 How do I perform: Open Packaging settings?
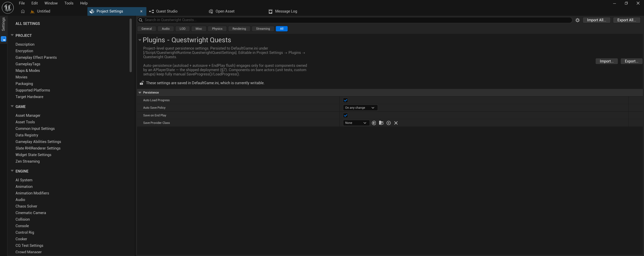24,83
